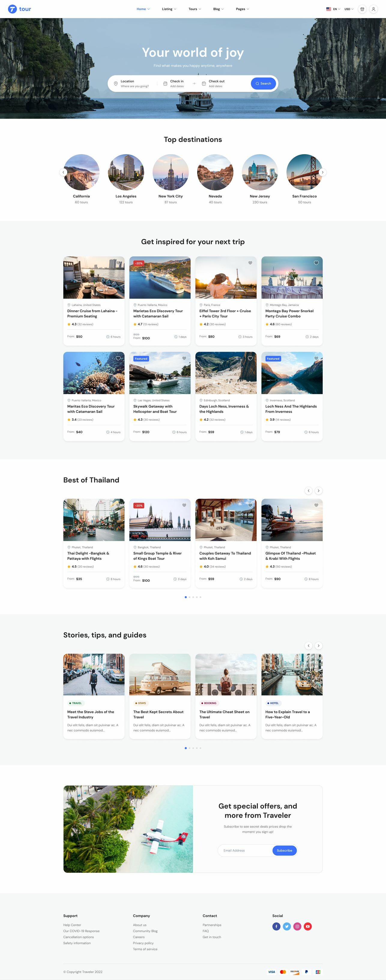Click the US flag language icon
386x980 pixels.
click(329, 9)
